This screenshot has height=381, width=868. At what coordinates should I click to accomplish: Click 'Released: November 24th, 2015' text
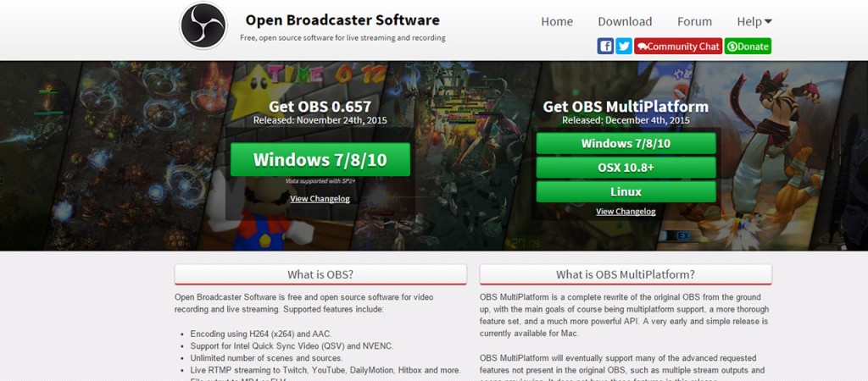pos(320,120)
